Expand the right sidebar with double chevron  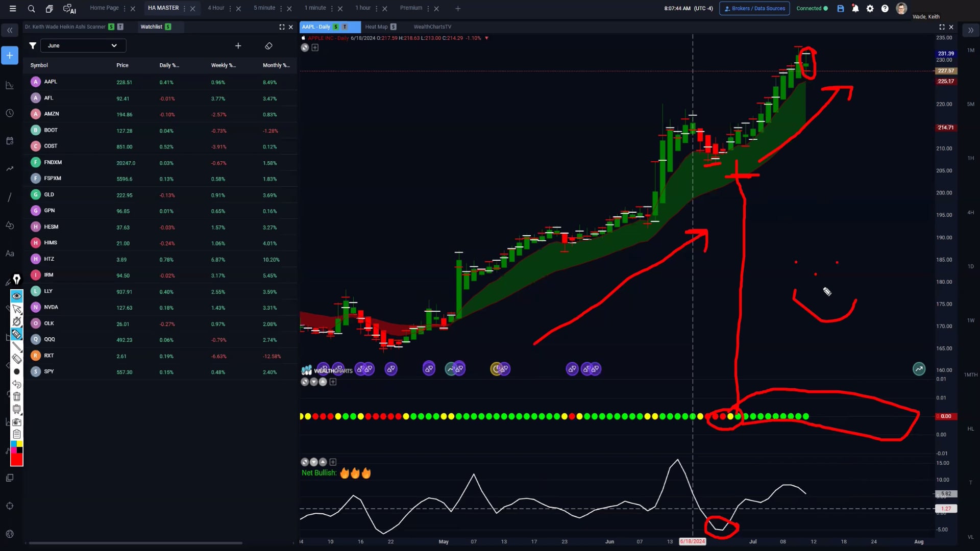(x=971, y=31)
